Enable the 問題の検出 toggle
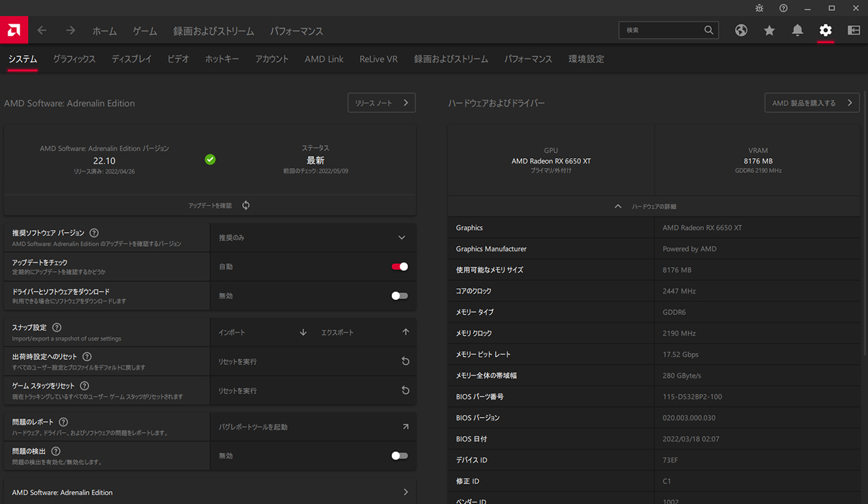Image resolution: width=868 pixels, height=504 pixels. click(x=400, y=456)
